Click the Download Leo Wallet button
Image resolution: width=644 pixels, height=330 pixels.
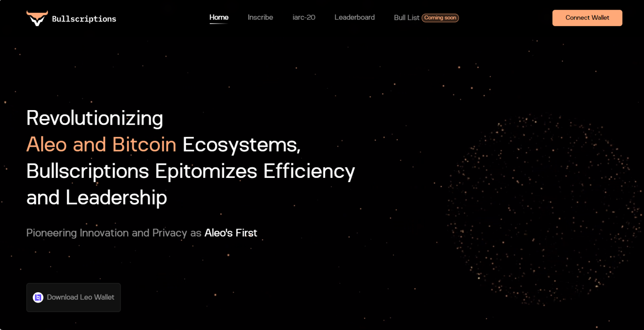73,297
